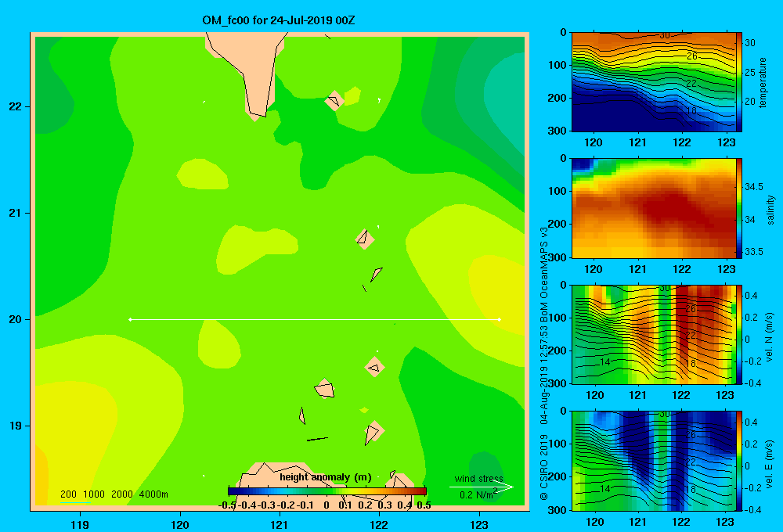Viewport: 783px width, 532px height.
Task: Click the '0.4' tick on height anomaly scale
Action: tap(405, 505)
